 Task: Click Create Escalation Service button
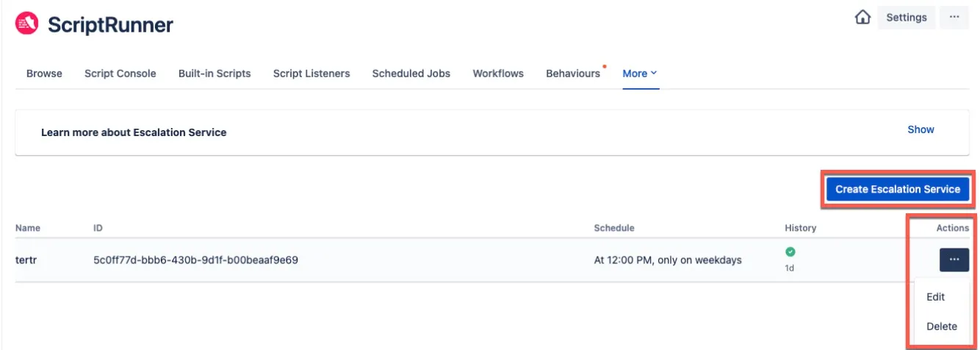coord(898,189)
